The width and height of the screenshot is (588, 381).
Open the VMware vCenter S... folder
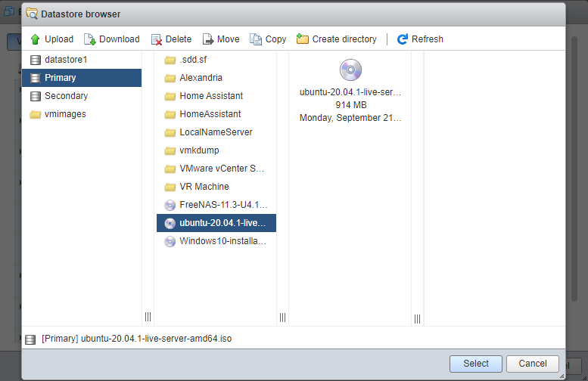[x=216, y=169]
